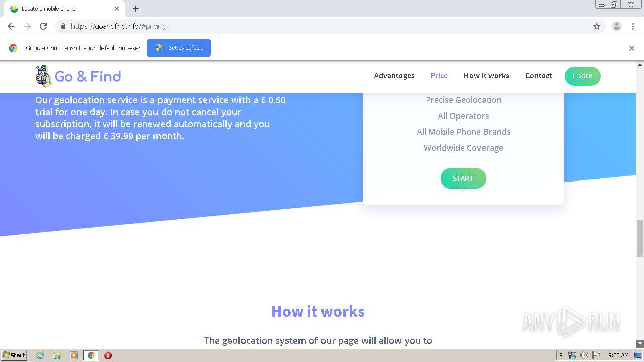Click the page vertical scrollbar thumb
This screenshot has height=362, width=644.
pyautogui.click(x=640, y=238)
